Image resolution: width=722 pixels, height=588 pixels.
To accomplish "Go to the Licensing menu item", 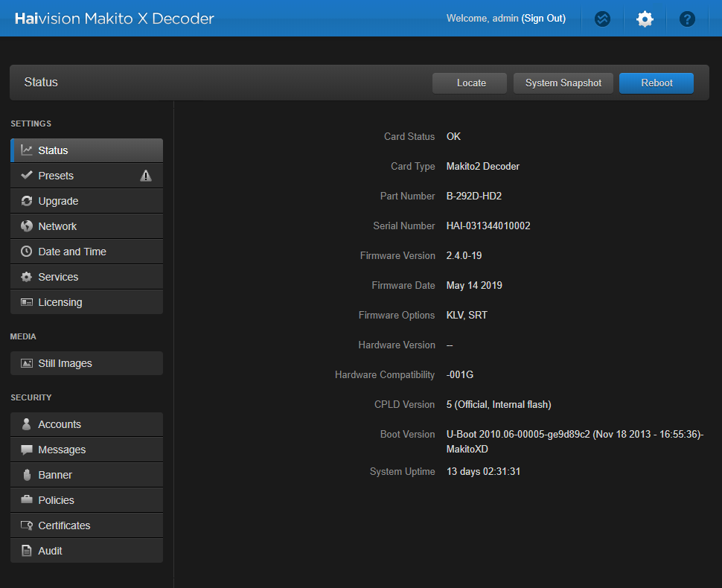I will [x=60, y=302].
